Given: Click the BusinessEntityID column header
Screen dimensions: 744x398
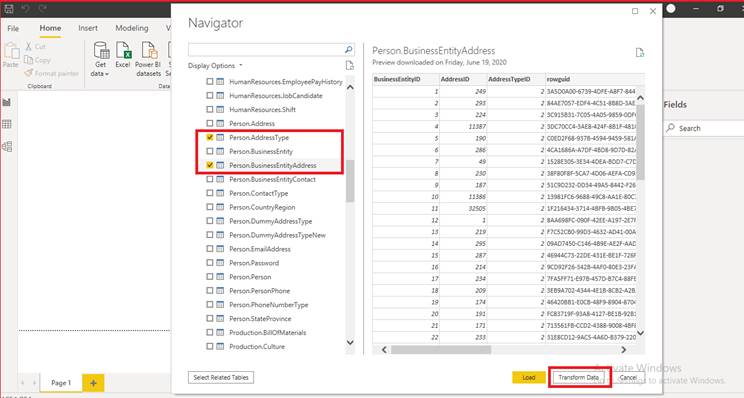Looking at the screenshot, I should pyautogui.click(x=405, y=79).
